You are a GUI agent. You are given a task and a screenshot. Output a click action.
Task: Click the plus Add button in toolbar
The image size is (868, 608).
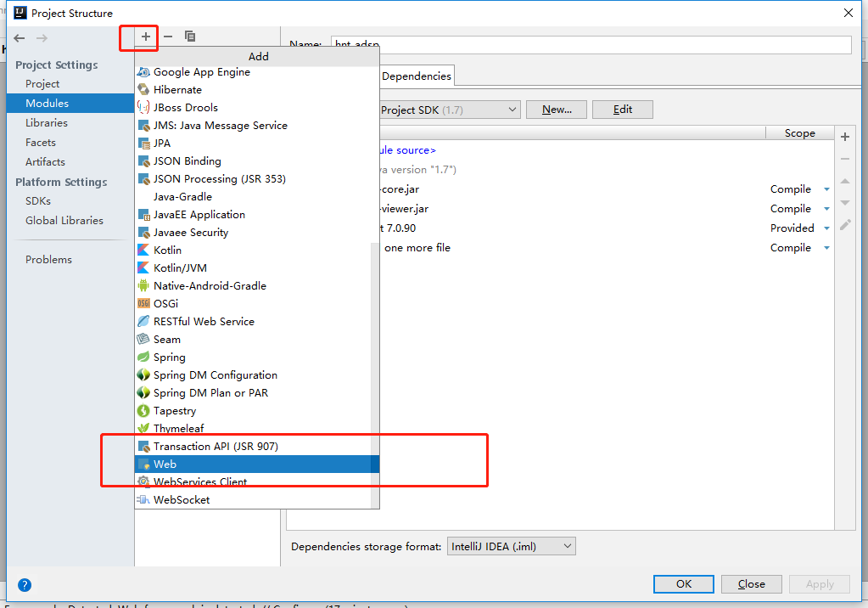[146, 37]
